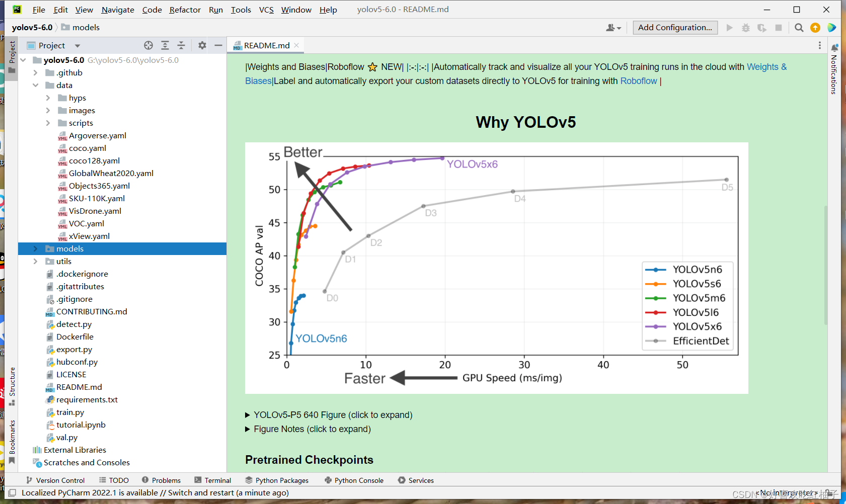Open the JetBrains Toolbox colorful icon

point(832,28)
